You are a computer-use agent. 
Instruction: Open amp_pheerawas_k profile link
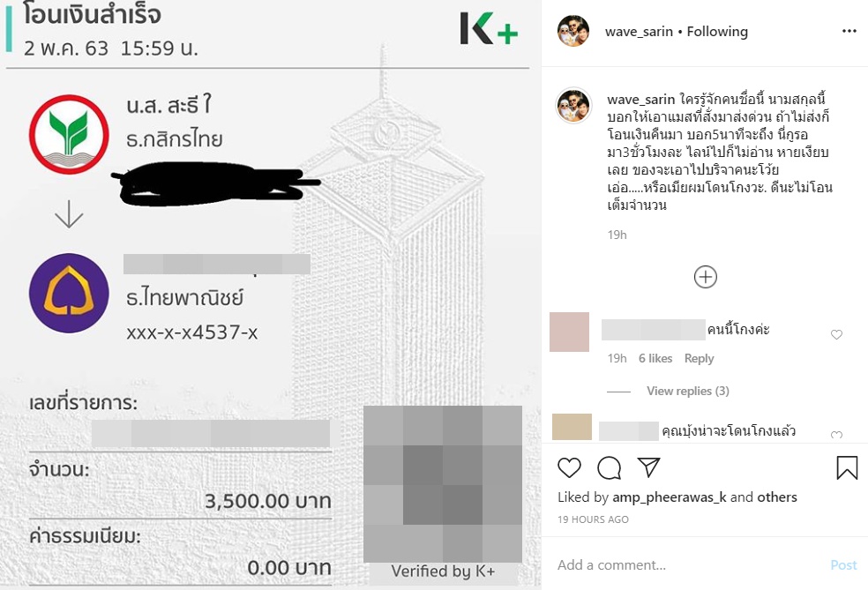[669, 497]
